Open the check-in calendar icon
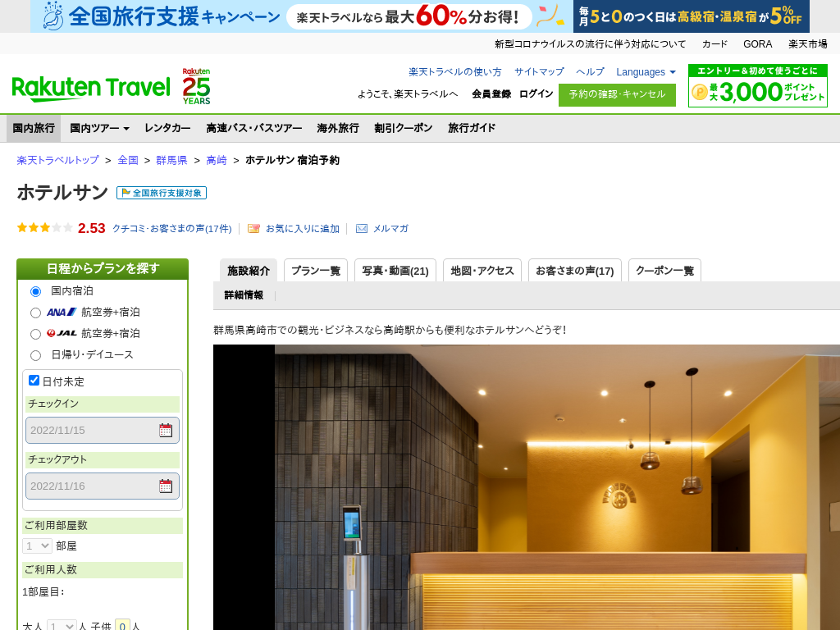The image size is (840, 630). 166,431
